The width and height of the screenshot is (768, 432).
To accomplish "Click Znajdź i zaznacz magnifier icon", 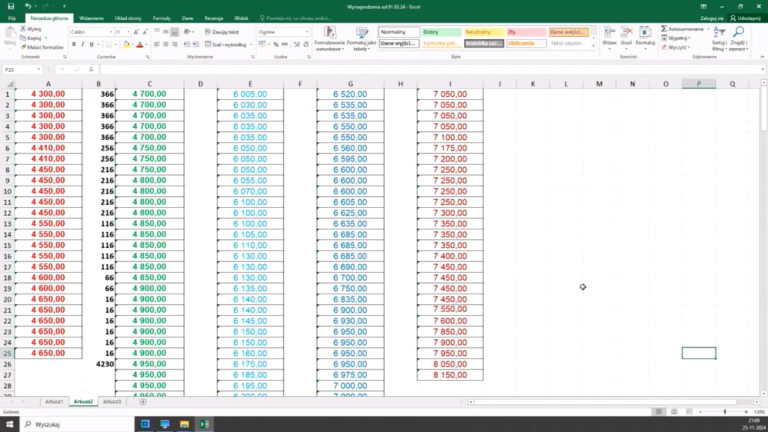I will 738,35.
